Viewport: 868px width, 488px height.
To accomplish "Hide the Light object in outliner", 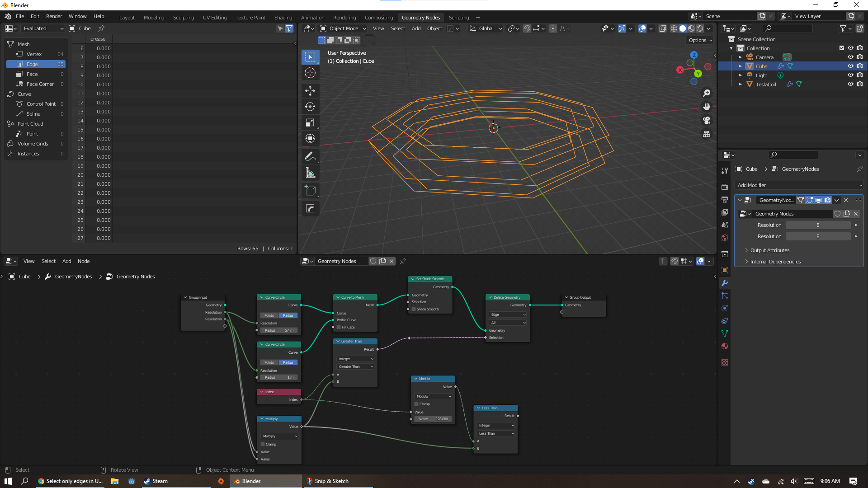I will tap(850, 75).
